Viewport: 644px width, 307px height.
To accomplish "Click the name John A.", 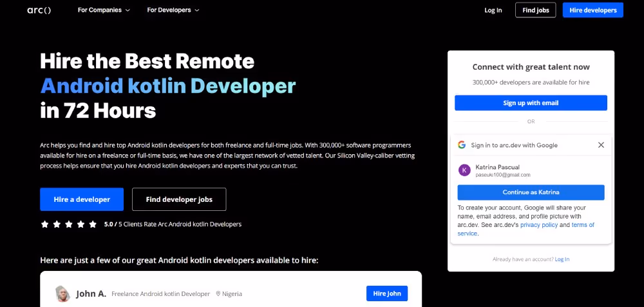I will [x=91, y=294].
